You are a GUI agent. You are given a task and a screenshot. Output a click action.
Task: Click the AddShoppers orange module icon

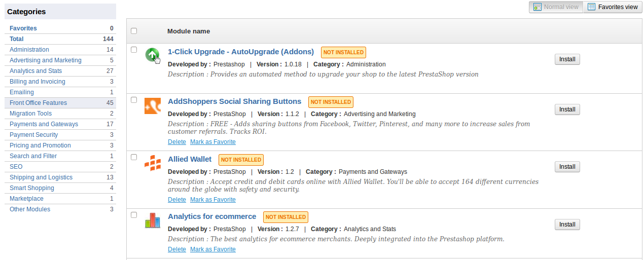pos(153,106)
